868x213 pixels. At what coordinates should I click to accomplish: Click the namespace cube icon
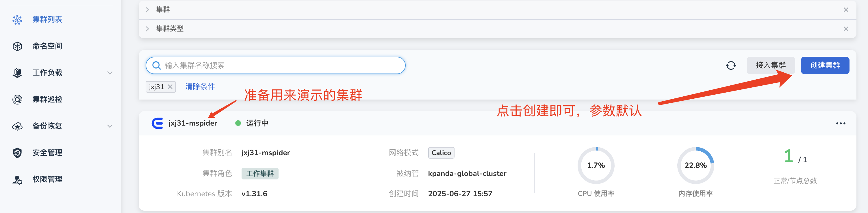tap(17, 46)
